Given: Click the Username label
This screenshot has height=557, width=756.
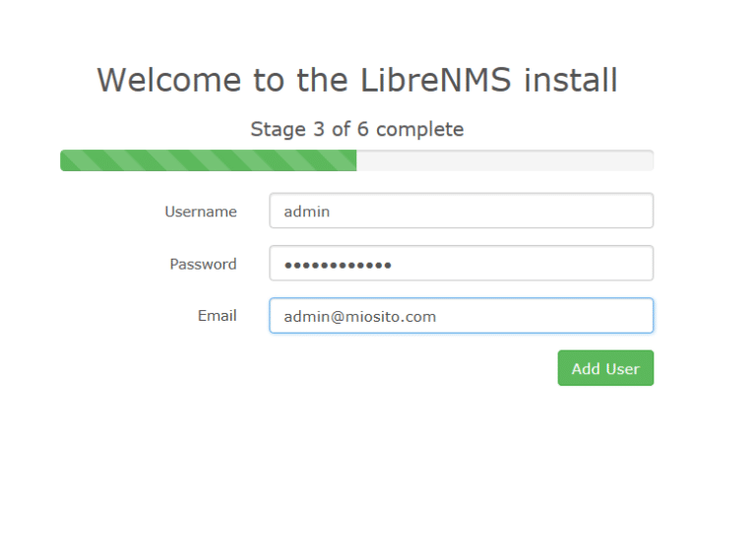Looking at the screenshot, I should click(201, 212).
